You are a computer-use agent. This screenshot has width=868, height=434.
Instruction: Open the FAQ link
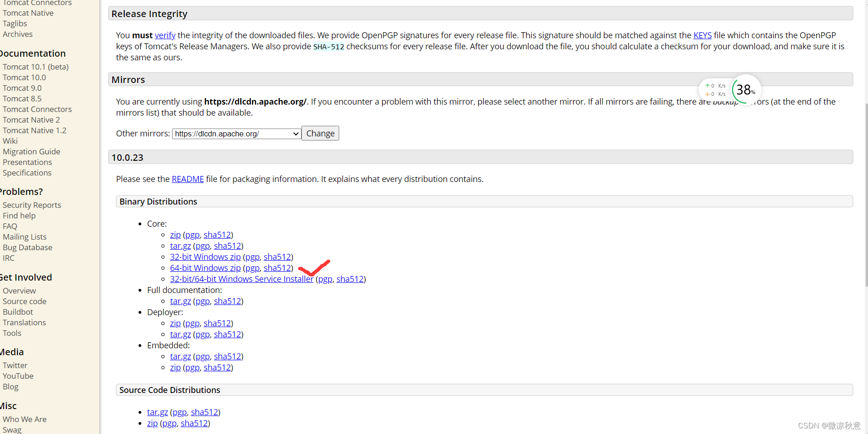pos(10,226)
